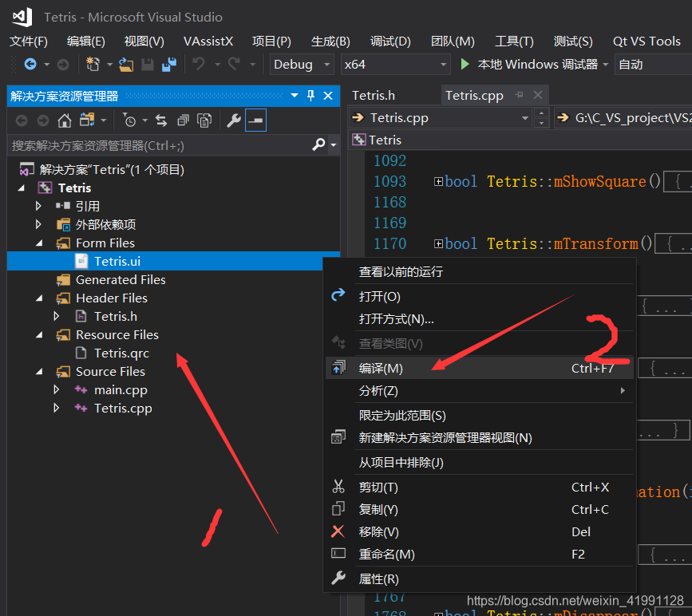Switch to the Tetris.h editor tab
Screen dimensions: 692x616
[374, 95]
